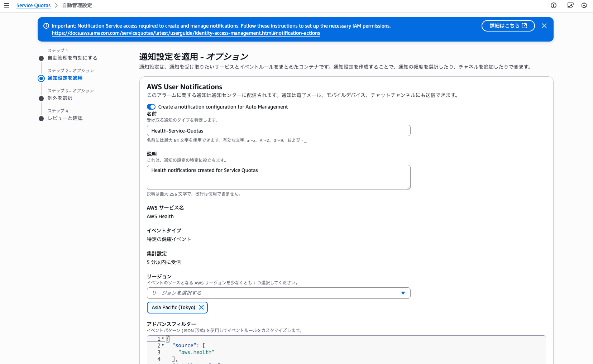593x364 pixels.
Task: Click the info icon in the blue banner
Action: 46,26
